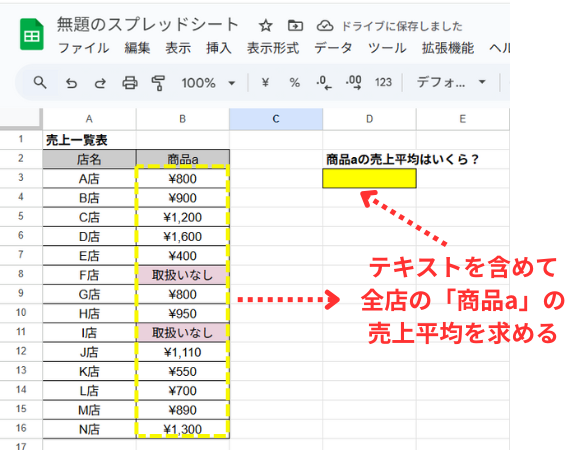Expand the default font dropdown
Image resolution: width=584 pixels, height=450 pixels.
[x=451, y=82]
